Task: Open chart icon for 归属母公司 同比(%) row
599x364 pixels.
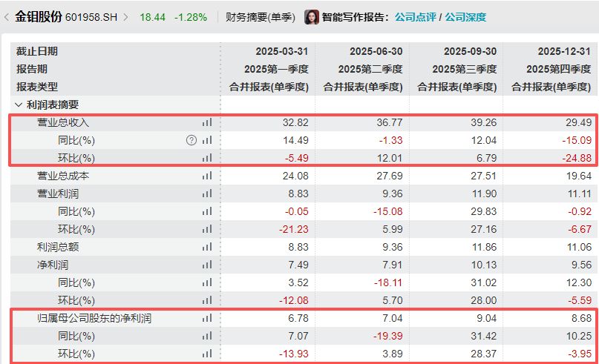Action: (x=207, y=336)
